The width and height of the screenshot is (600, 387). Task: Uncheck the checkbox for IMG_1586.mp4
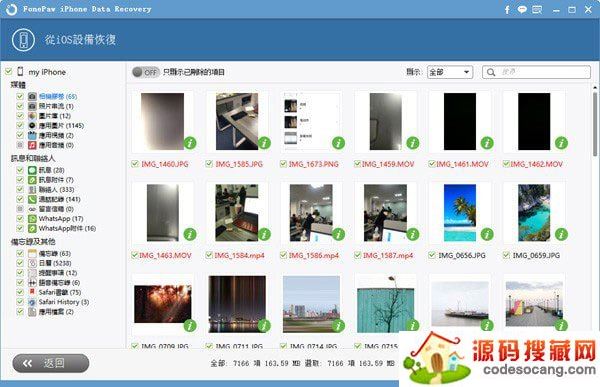tap(283, 255)
